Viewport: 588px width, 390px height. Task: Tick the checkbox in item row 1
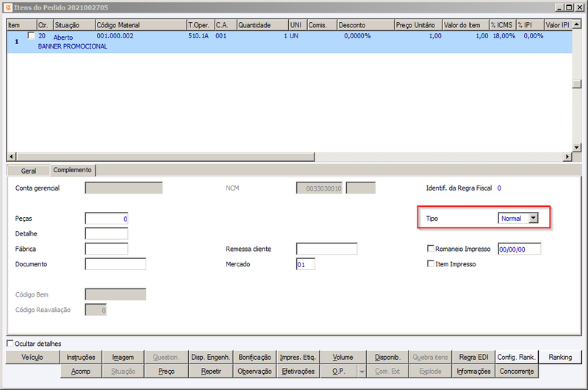click(31, 35)
